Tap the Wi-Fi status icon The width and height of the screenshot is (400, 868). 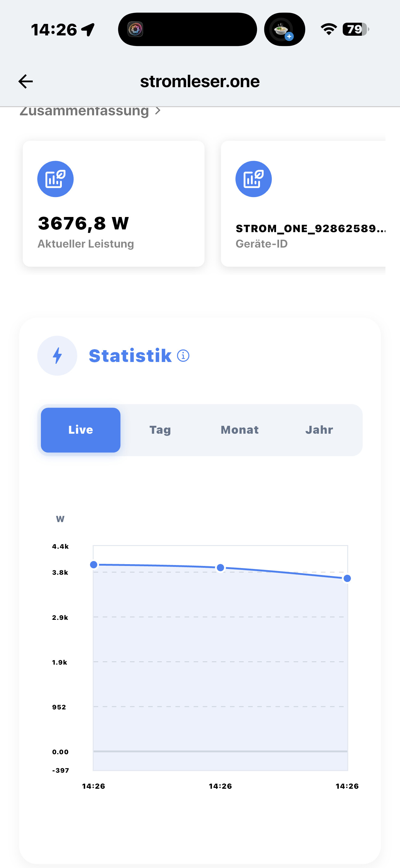(328, 29)
